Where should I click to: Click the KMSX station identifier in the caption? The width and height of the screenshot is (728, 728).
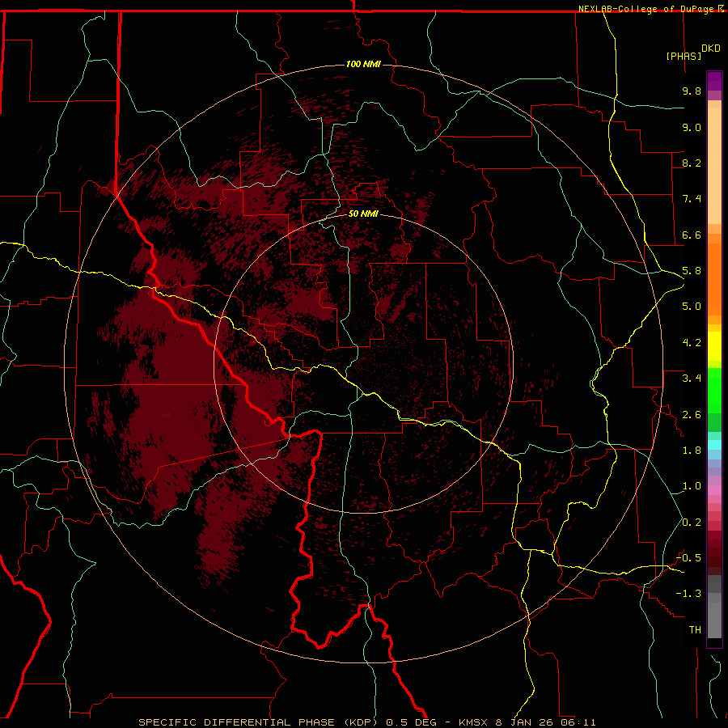[x=473, y=722]
